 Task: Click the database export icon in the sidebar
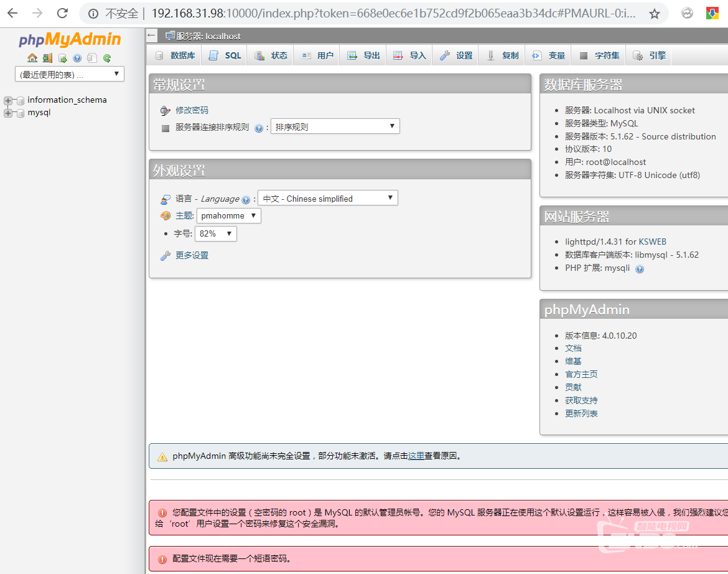coord(62,57)
